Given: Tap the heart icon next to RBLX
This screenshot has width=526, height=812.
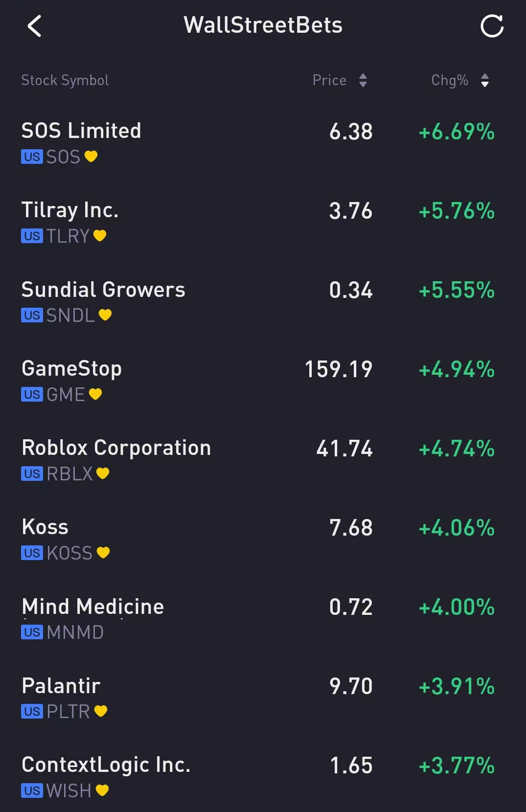Looking at the screenshot, I should [103, 474].
